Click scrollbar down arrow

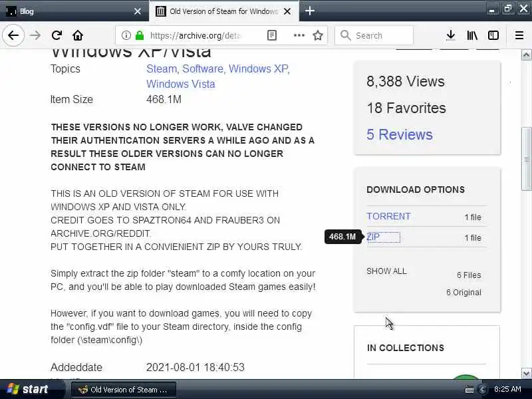pyautogui.click(x=526, y=373)
